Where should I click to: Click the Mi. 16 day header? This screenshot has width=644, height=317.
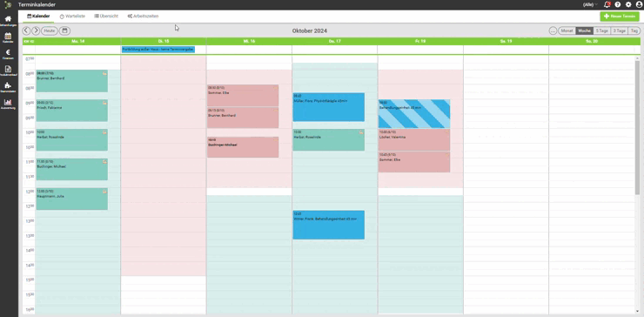pyautogui.click(x=249, y=42)
